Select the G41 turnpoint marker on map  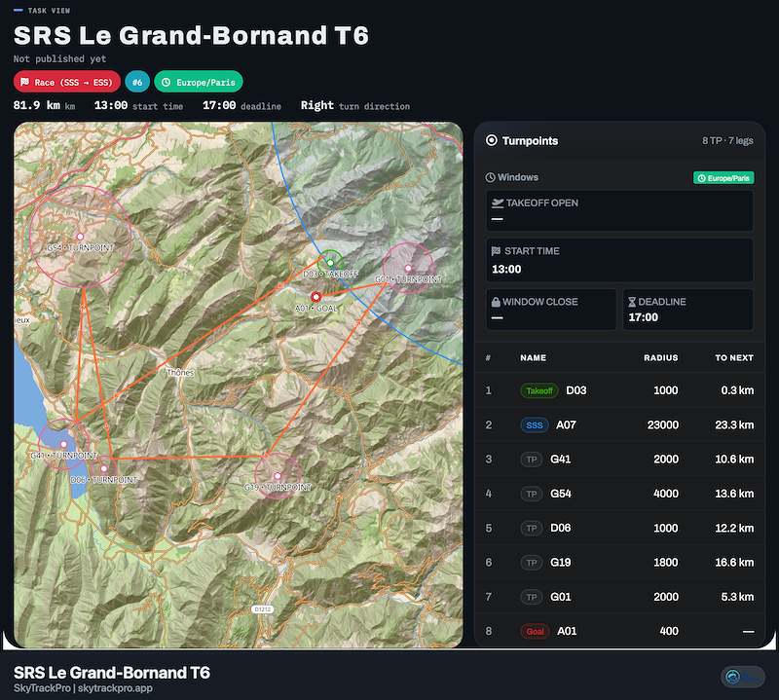point(63,444)
